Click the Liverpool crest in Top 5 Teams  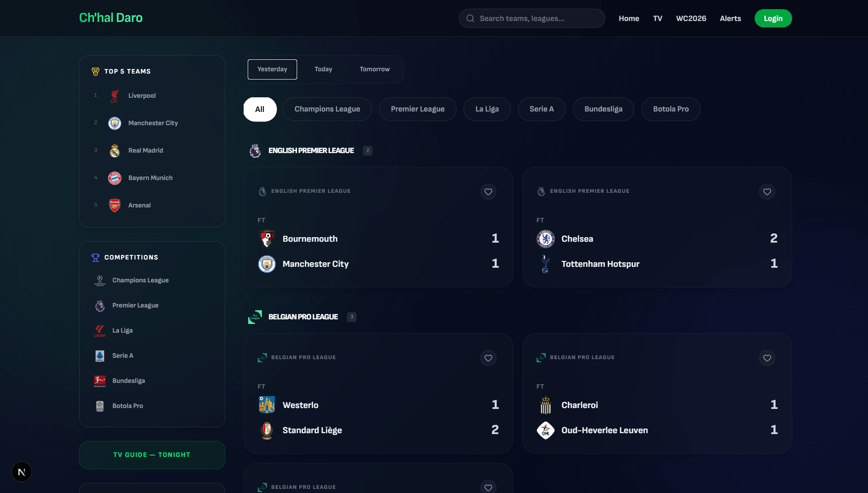pyautogui.click(x=115, y=96)
